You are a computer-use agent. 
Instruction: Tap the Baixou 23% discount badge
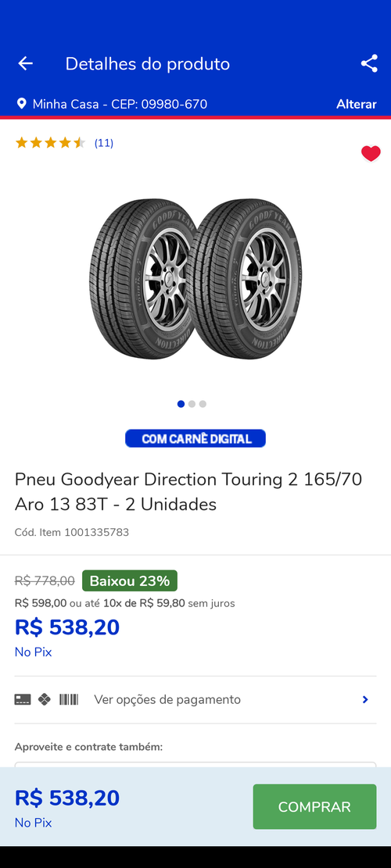coord(130,580)
